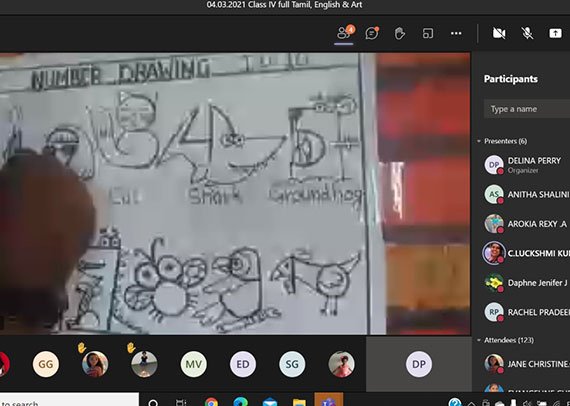This screenshot has width=570, height=406.
Task: Click the MV participant avatar
Action: tap(193, 364)
